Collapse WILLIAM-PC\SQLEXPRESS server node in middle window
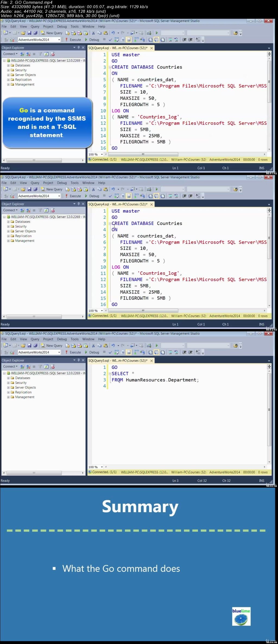Image resolution: width=278 pixels, height=644 pixels. pos(4,217)
